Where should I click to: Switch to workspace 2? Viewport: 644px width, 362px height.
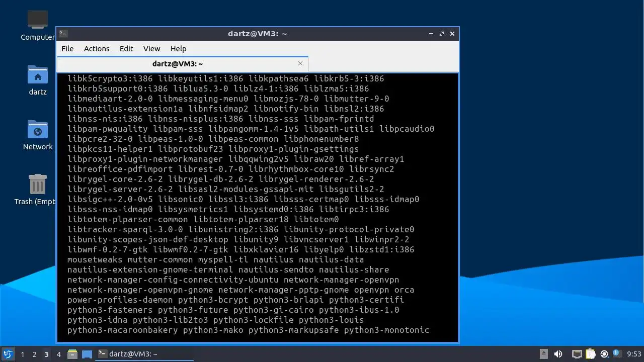[34, 354]
